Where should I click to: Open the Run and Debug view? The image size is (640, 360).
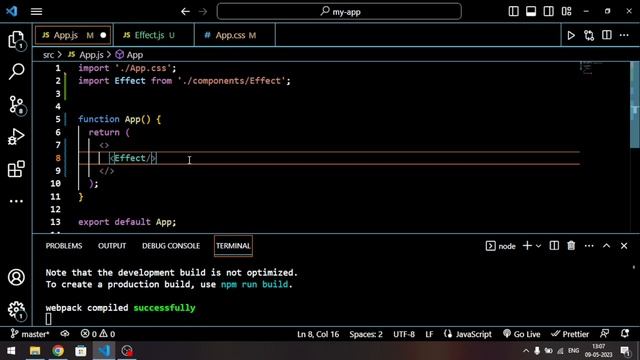16,137
